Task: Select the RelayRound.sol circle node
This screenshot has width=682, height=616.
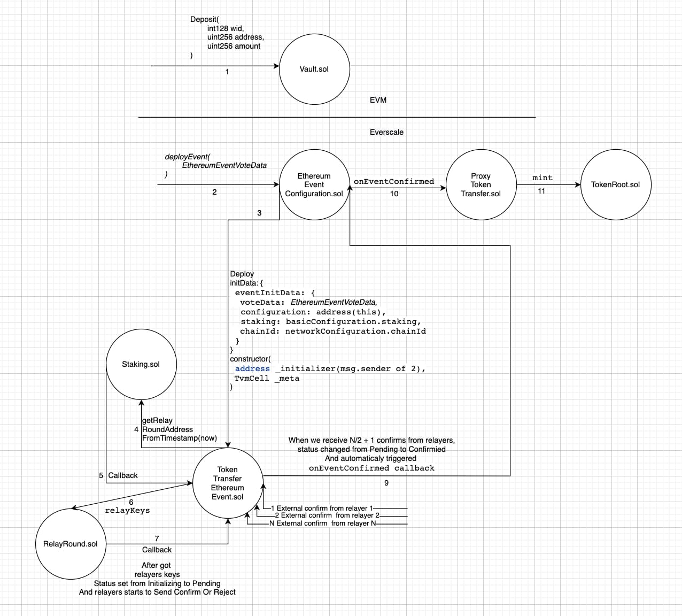Action: 70,544
